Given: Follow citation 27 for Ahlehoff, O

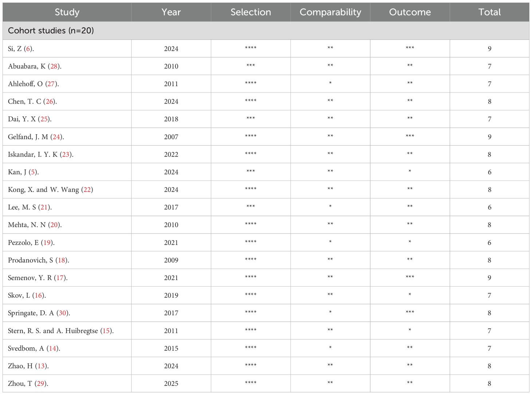Looking at the screenshot, I should coord(51,84).
